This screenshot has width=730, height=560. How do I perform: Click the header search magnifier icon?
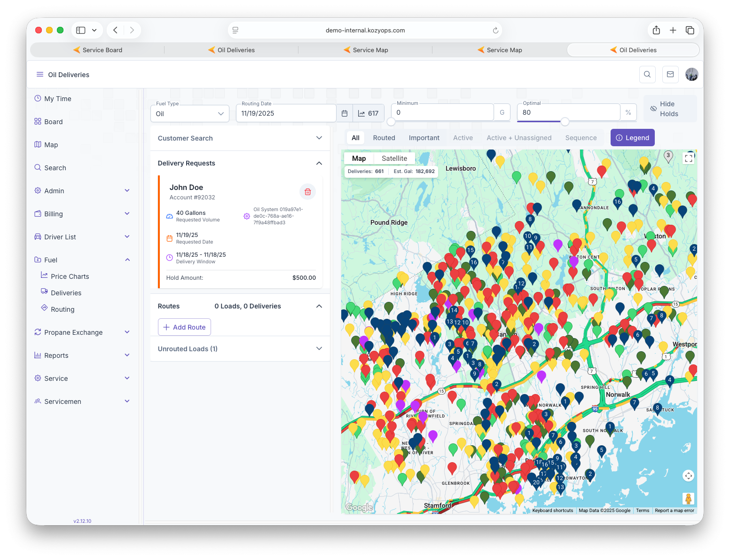[x=647, y=74]
